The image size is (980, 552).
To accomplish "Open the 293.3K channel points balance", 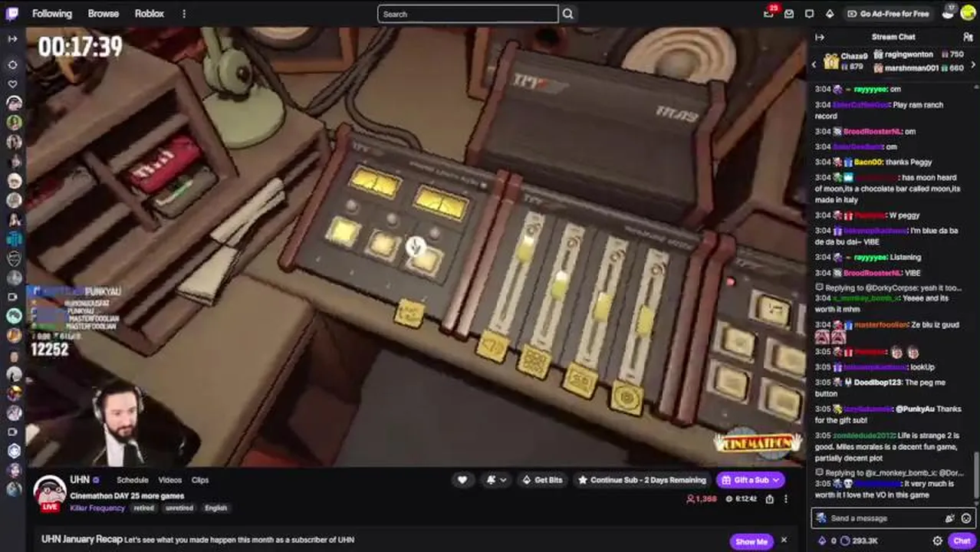I will 858,541.
